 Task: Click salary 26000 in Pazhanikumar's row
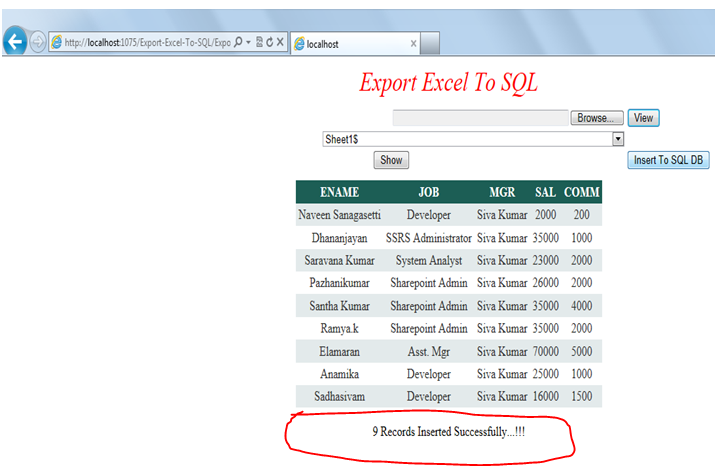point(546,283)
